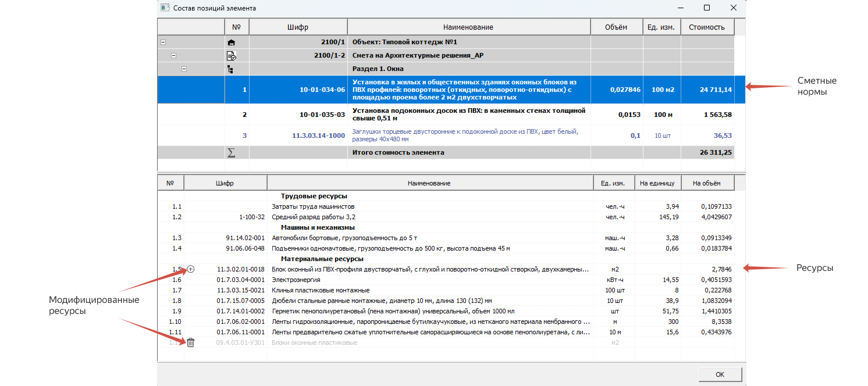Select resource Герметик пенополиуретановый
Screen dimensions: 868x386
pyautogui.click(x=446, y=311)
